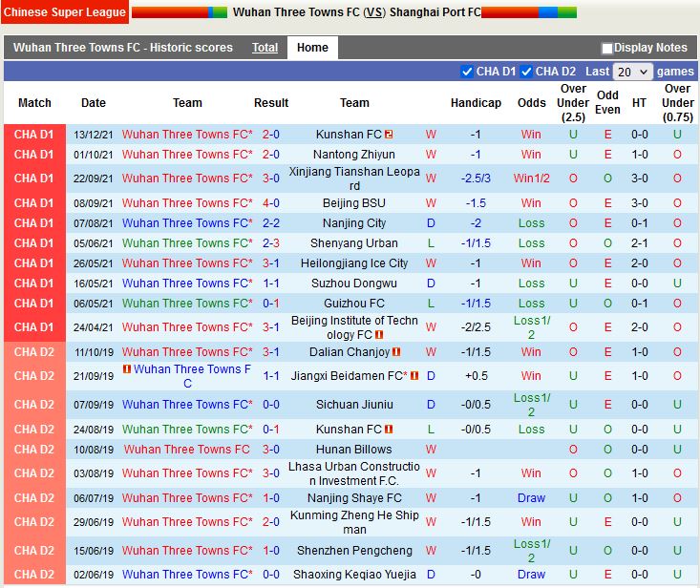700x588 pixels.
Task: Click the Shanghai Port form bar right of title
Action: tap(529, 12)
